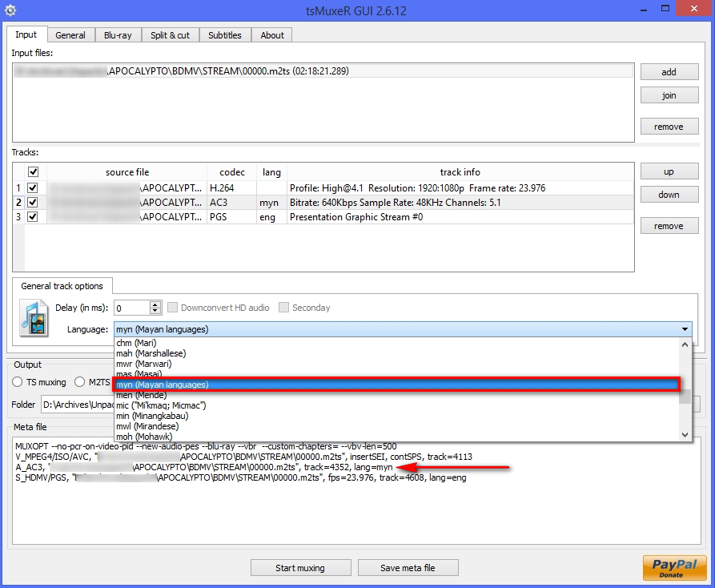Choose mwl (Mirandese) from language list
Screen dimensions: 715x588
[396, 426]
